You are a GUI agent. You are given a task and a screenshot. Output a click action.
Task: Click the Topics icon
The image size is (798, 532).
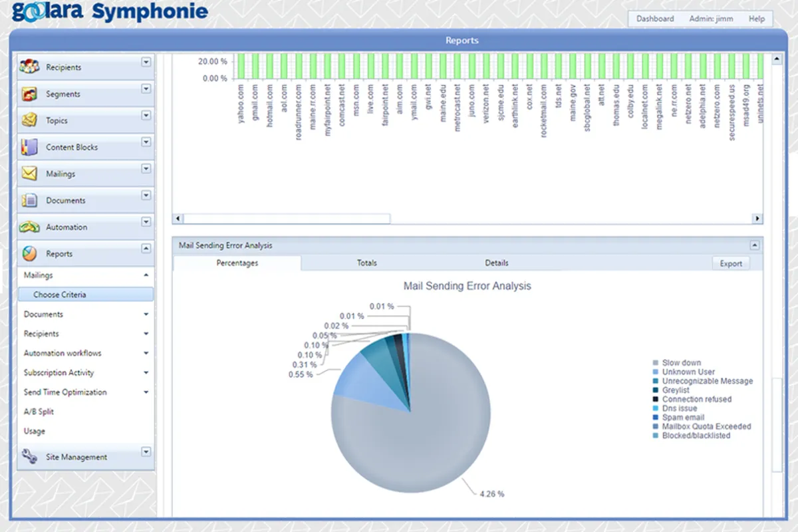pos(29,120)
